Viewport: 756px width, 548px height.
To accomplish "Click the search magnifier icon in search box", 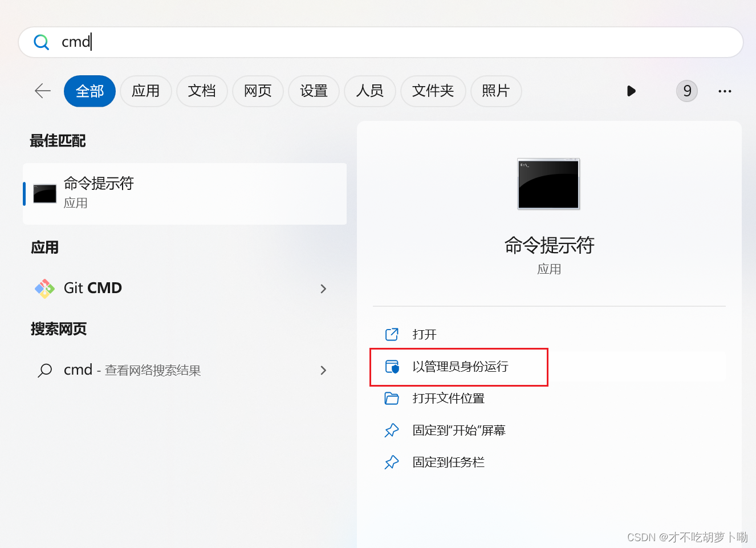I will point(41,42).
